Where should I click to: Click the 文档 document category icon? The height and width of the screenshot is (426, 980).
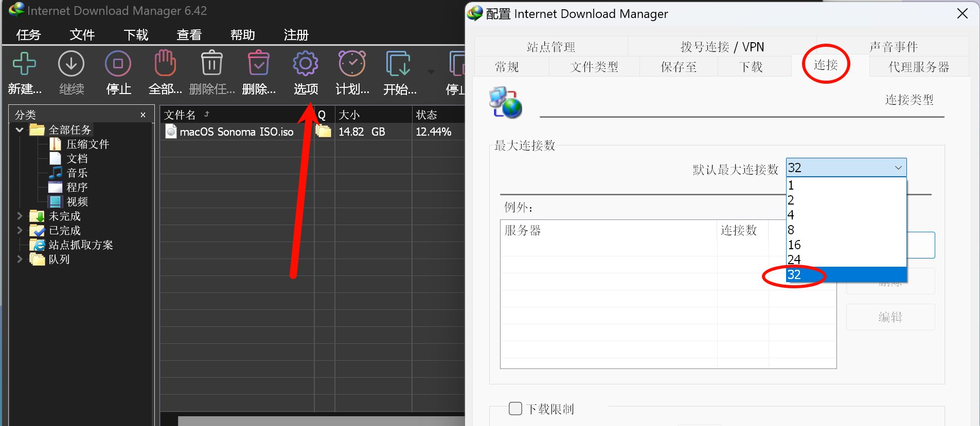coord(55,158)
